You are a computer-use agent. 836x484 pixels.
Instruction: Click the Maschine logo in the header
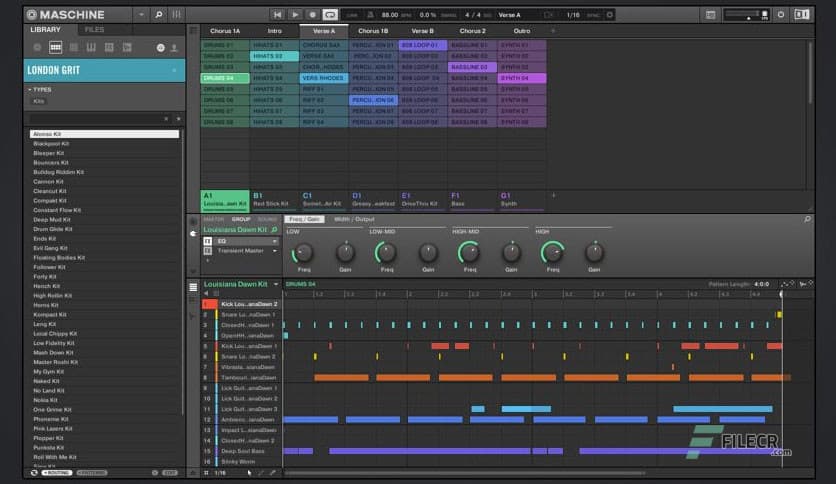pos(66,14)
